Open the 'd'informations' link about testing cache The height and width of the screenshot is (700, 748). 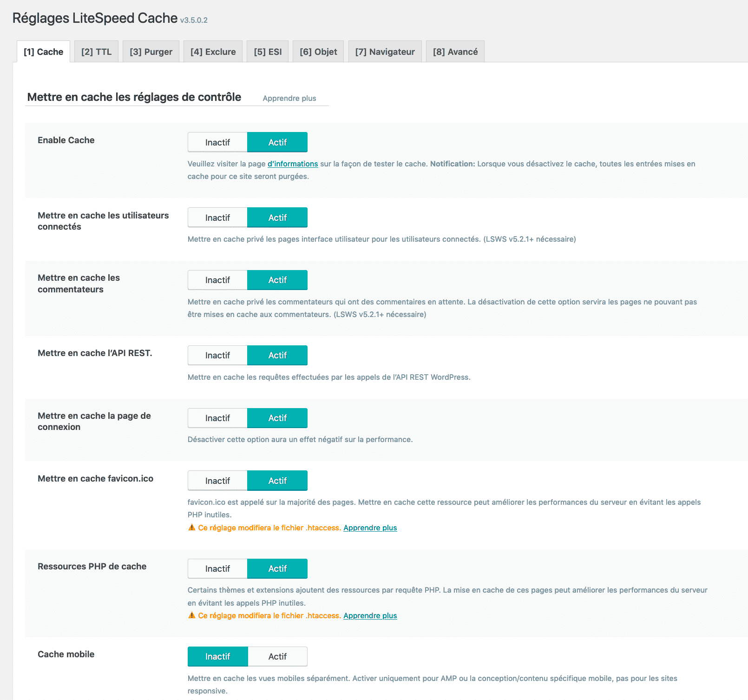coord(292,164)
